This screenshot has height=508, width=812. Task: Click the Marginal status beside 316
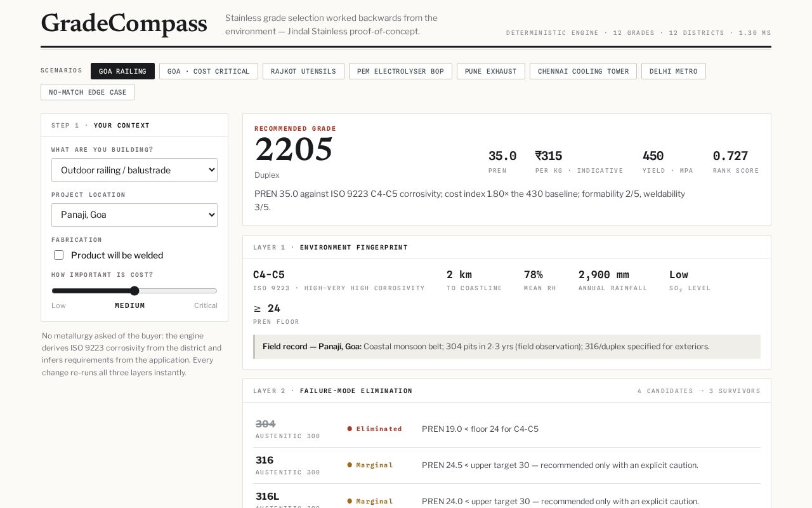click(370, 465)
